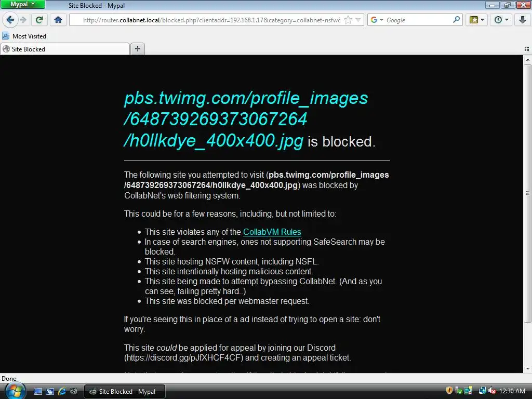Open the Most Visited bookmarks folder
Screen dimensions: 532x399
click(x=24, y=36)
